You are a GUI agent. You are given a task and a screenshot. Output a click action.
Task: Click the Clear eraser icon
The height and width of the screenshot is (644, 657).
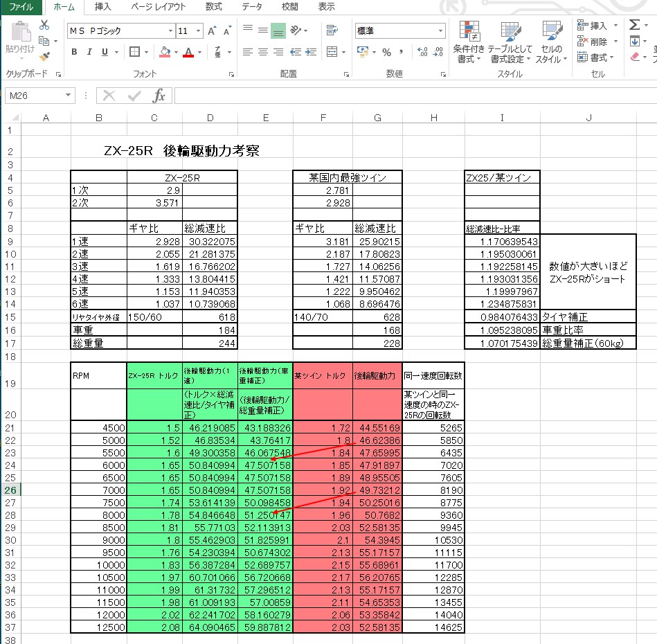[x=635, y=57]
